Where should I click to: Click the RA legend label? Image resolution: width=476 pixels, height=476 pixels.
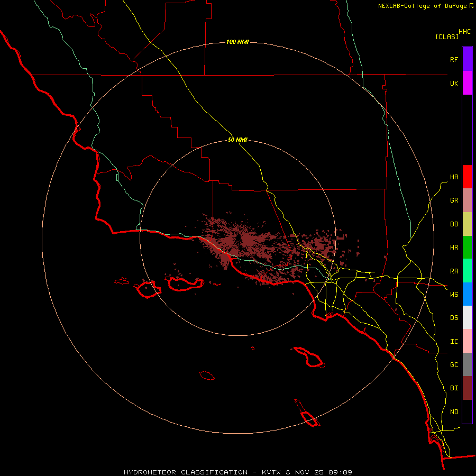point(454,271)
